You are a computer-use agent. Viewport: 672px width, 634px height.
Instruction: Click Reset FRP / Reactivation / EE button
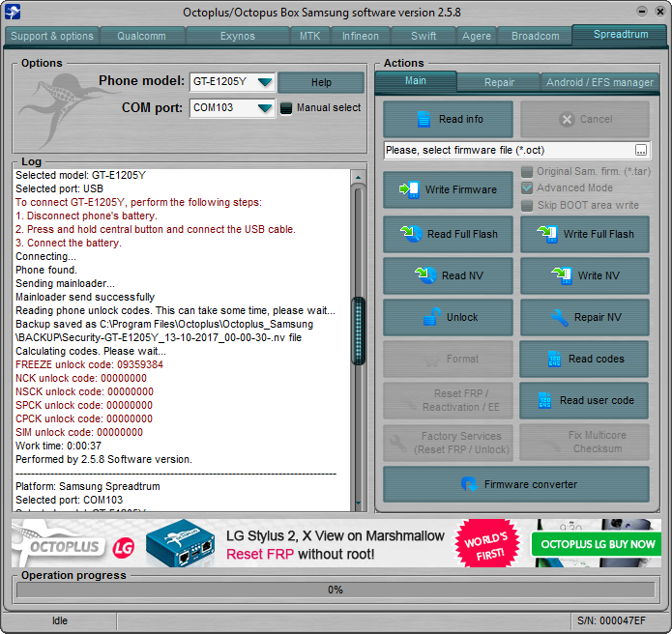click(448, 400)
